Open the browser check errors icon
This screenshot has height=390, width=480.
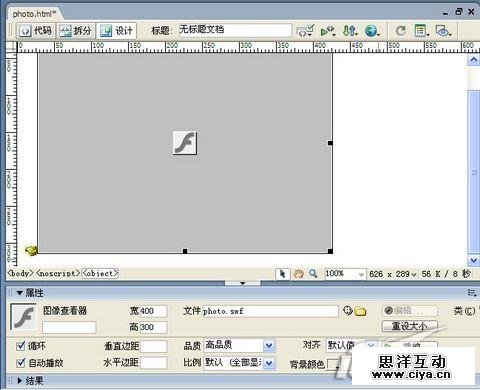click(305, 31)
